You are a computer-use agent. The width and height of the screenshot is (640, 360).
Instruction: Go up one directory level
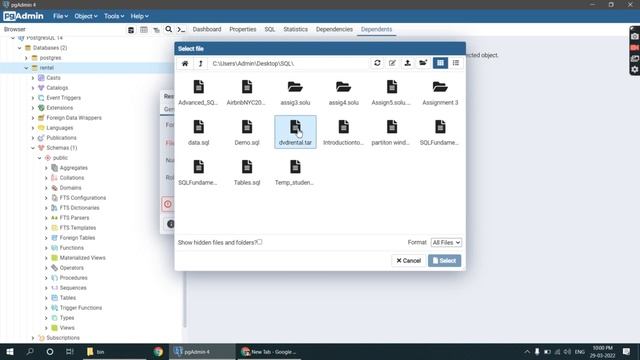[200, 63]
